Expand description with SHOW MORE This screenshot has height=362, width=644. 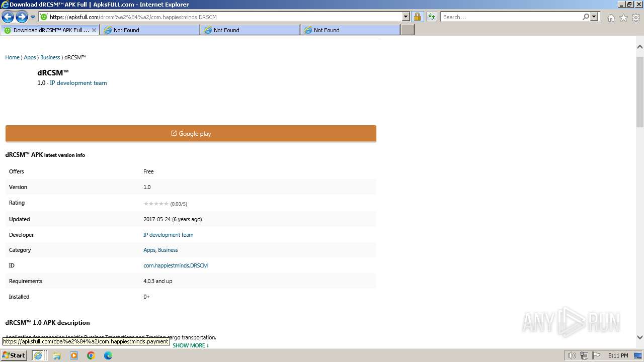pos(191,345)
